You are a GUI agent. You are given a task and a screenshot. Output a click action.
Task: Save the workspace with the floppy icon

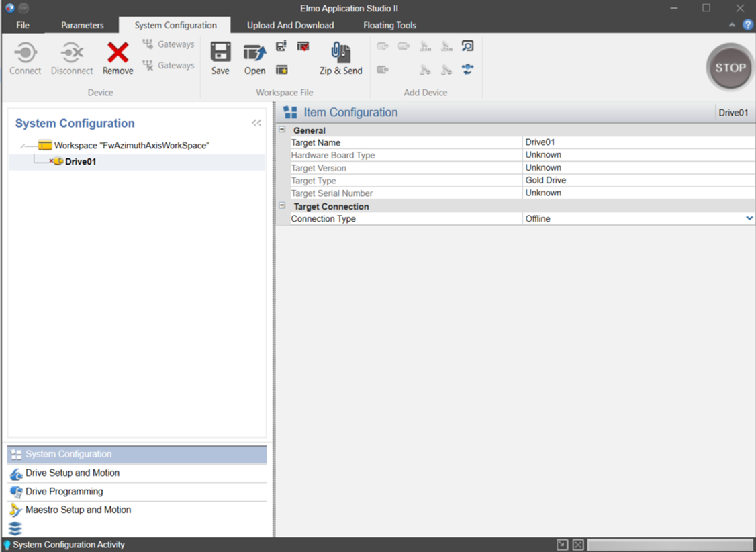pyautogui.click(x=220, y=52)
